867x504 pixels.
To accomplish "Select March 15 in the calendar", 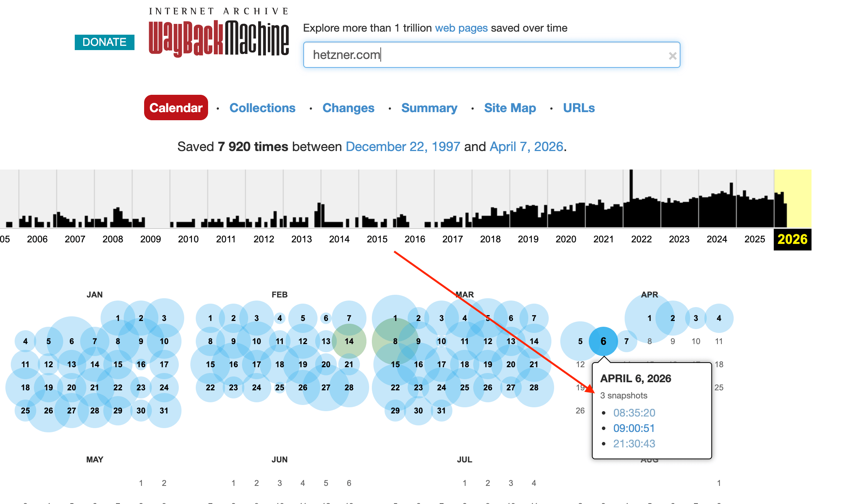I will 395,364.
